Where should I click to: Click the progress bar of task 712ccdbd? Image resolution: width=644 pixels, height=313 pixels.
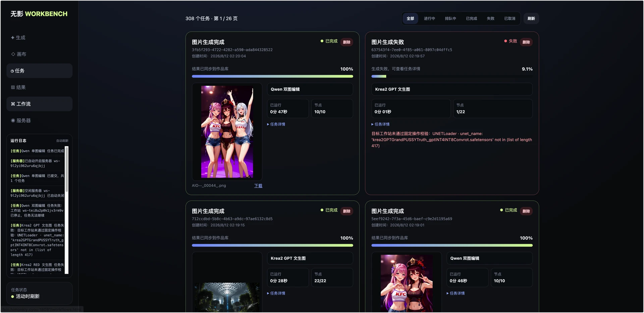272,245
